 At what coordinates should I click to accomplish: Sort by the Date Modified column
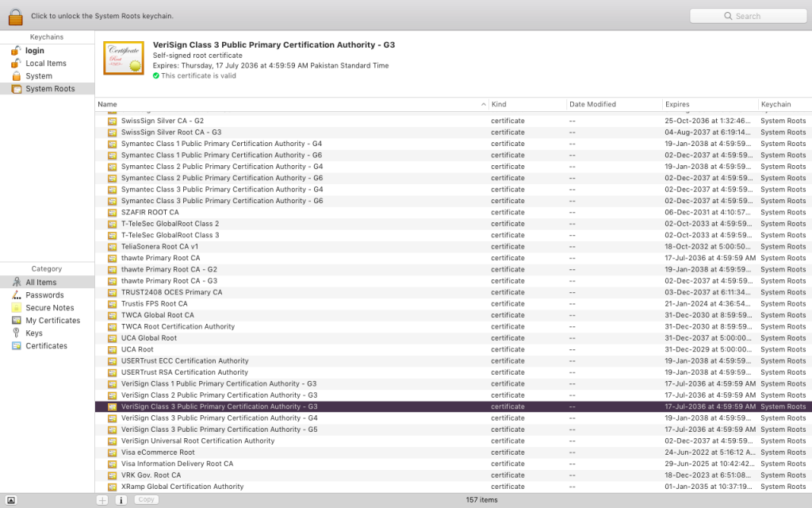615,104
